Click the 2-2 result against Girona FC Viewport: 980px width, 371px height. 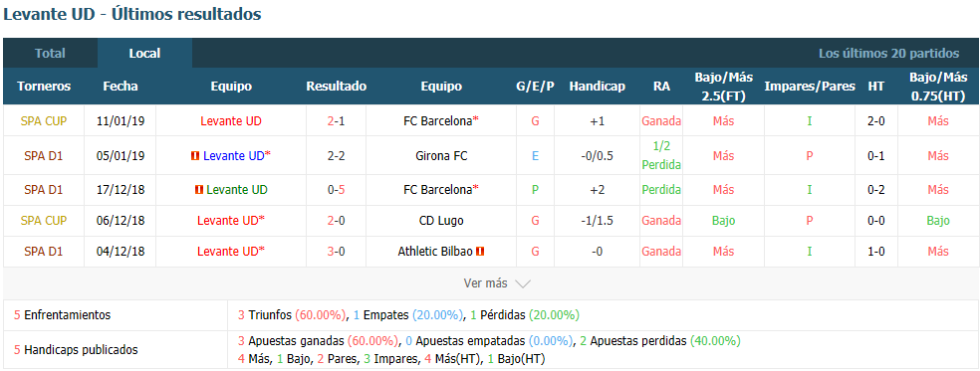pos(337,156)
